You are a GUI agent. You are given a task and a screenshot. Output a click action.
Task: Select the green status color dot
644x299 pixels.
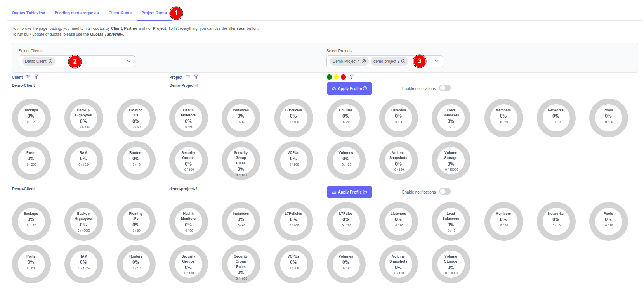pos(330,77)
